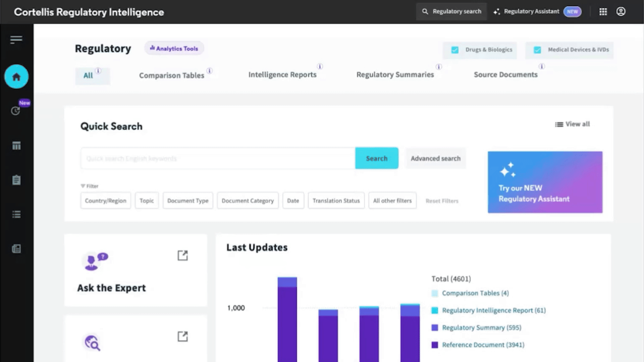Click the Cortellis Regulatory Intelligence title
The height and width of the screenshot is (362, 644).
click(x=89, y=12)
